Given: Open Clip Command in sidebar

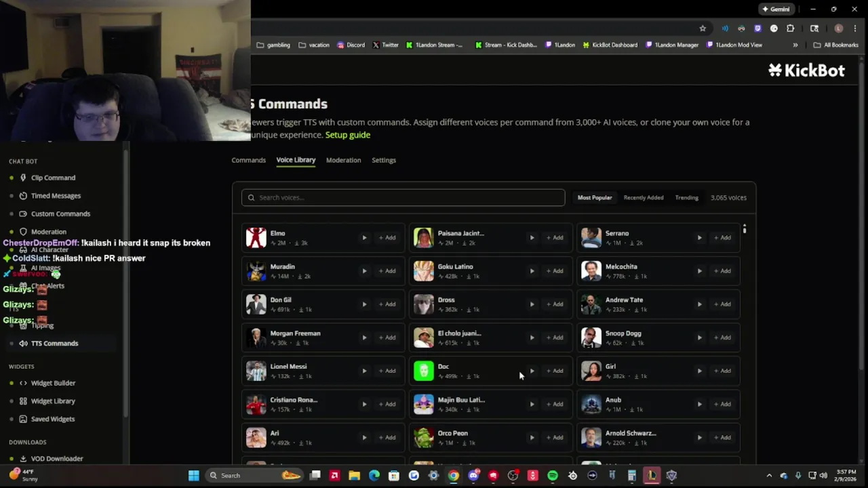Looking at the screenshot, I should click(53, 178).
